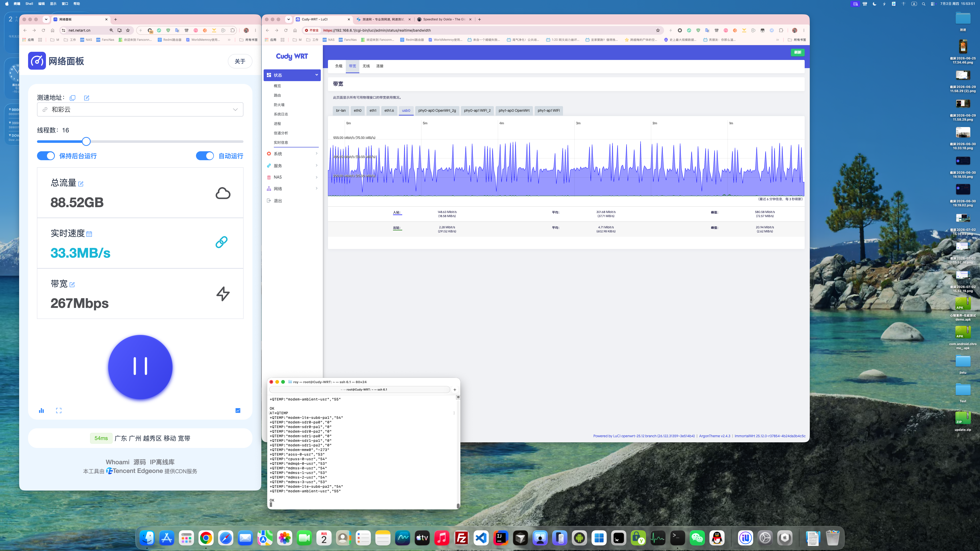Open the line chart icon at bottom right

point(238,410)
